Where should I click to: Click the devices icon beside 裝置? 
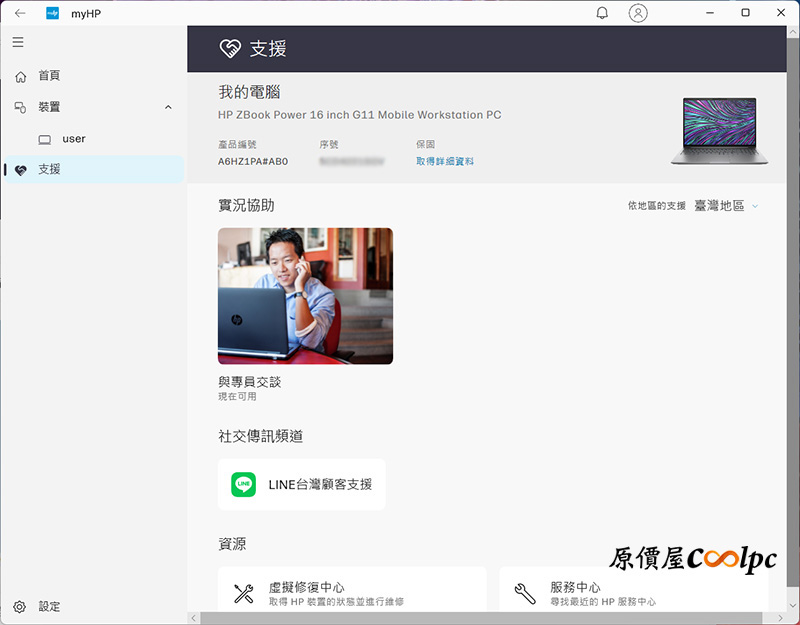20,108
